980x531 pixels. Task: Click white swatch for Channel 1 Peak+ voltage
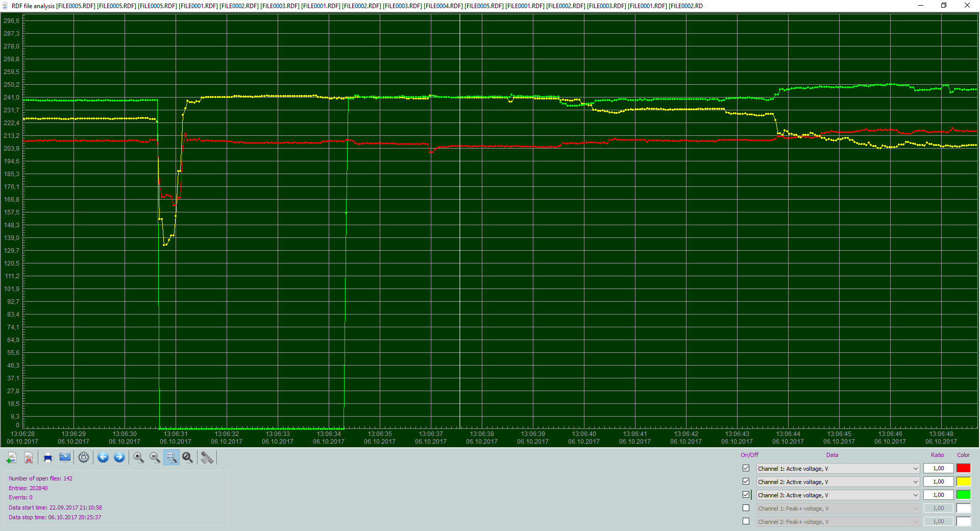coord(964,508)
